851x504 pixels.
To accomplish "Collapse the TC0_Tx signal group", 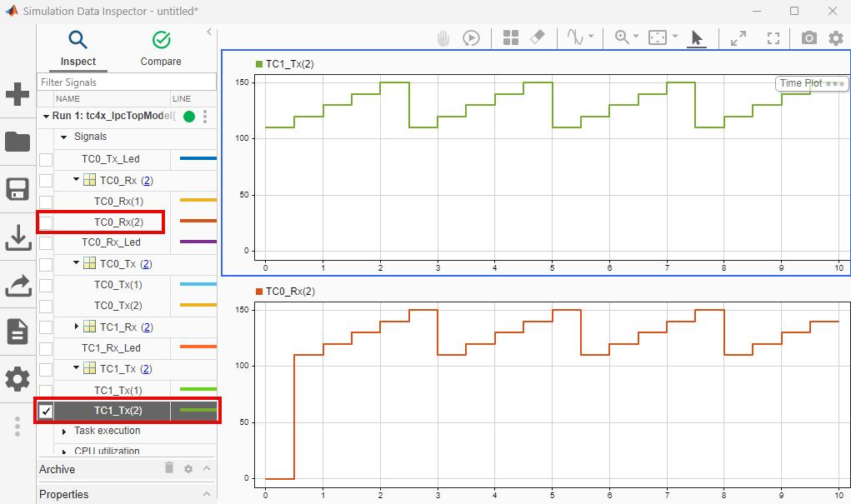I will point(76,262).
